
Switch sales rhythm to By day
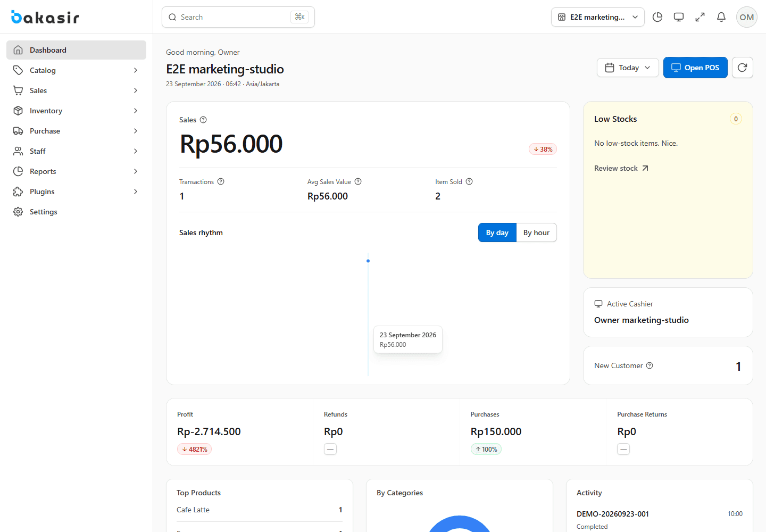(497, 232)
